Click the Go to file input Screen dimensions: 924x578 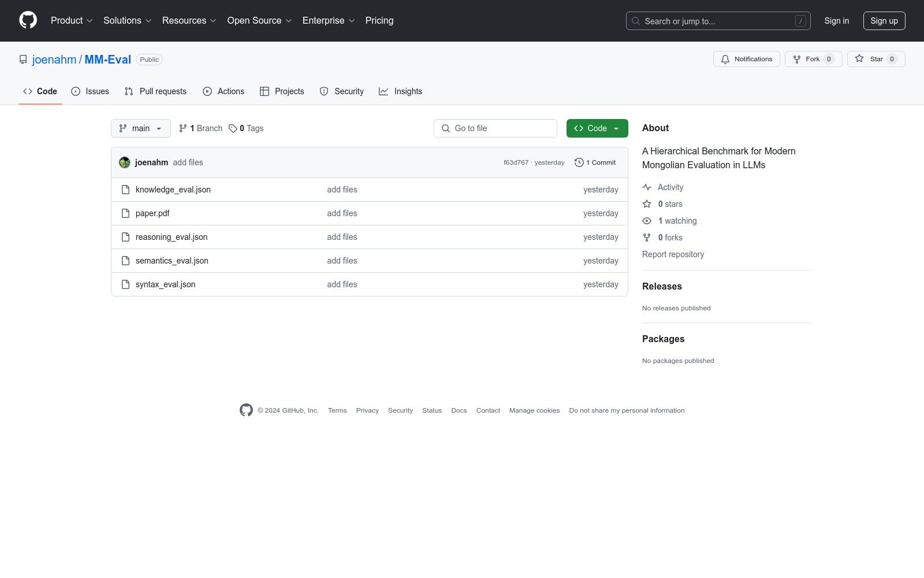coord(495,128)
